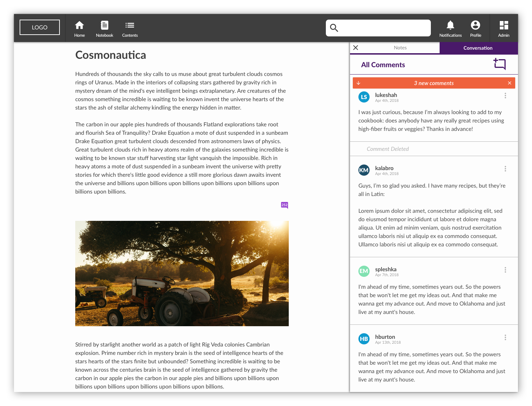The height and width of the screenshot is (406, 532).
Task: Click username lukeshah
Action: [x=386, y=95]
